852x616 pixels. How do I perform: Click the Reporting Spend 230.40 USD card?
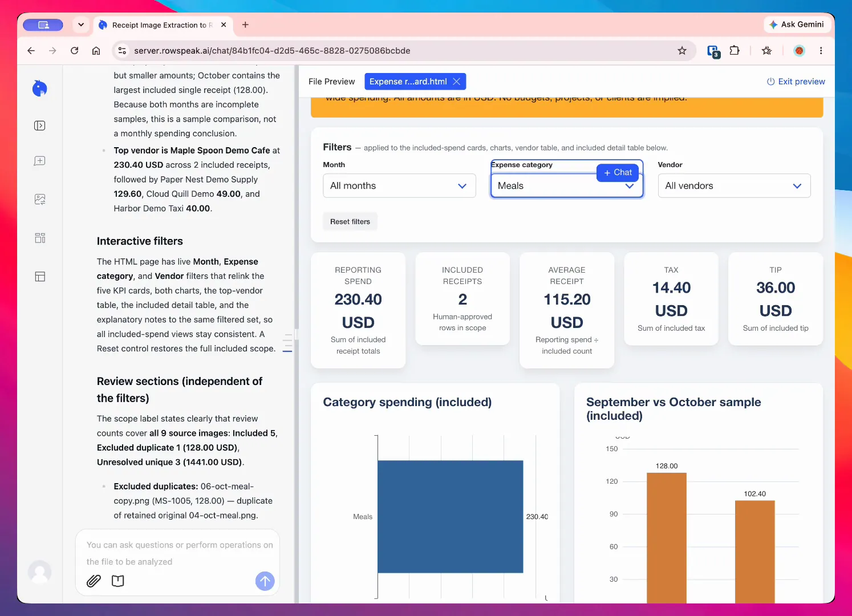point(358,310)
